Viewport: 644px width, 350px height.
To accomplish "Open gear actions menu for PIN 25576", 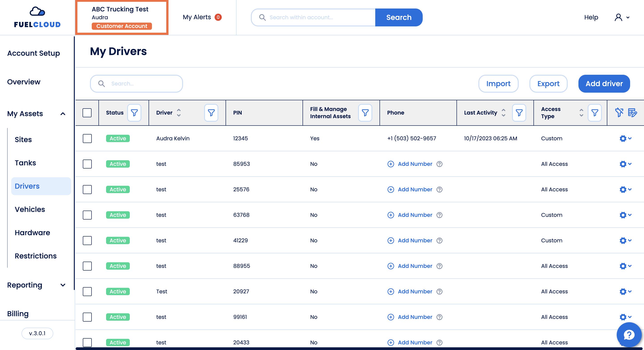I will (x=625, y=190).
